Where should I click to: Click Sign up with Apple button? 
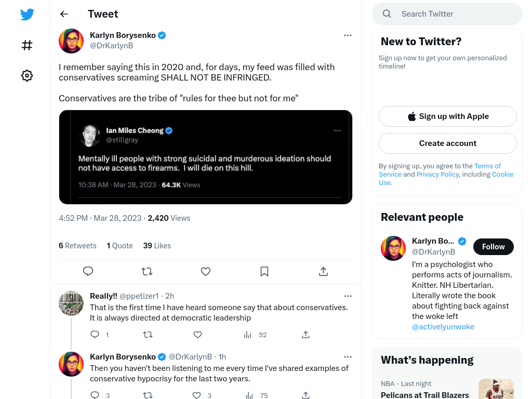[x=448, y=116]
